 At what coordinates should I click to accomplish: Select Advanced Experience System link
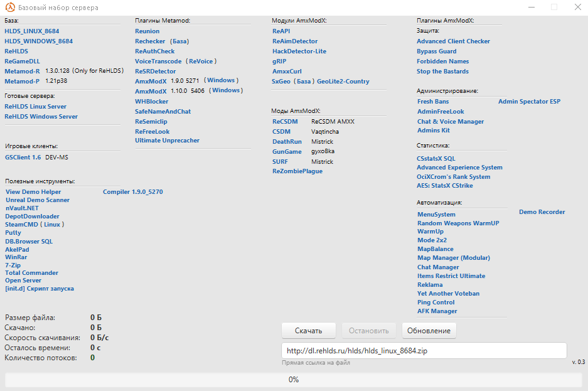point(460,168)
